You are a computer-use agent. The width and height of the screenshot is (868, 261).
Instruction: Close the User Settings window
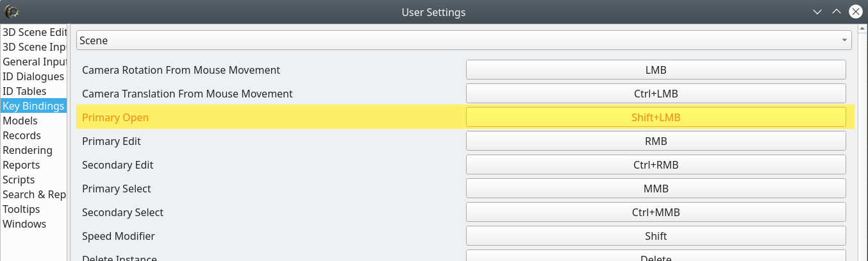click(855, 12)
